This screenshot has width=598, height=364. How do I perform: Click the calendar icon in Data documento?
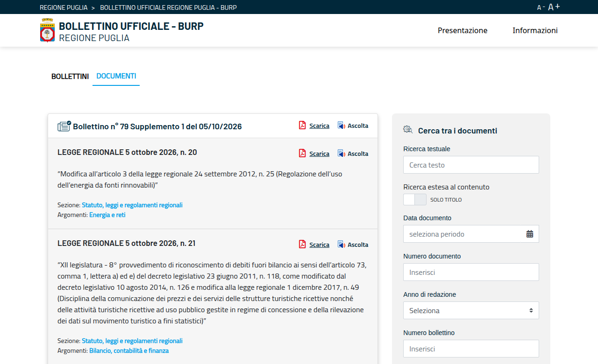[530, 234]
